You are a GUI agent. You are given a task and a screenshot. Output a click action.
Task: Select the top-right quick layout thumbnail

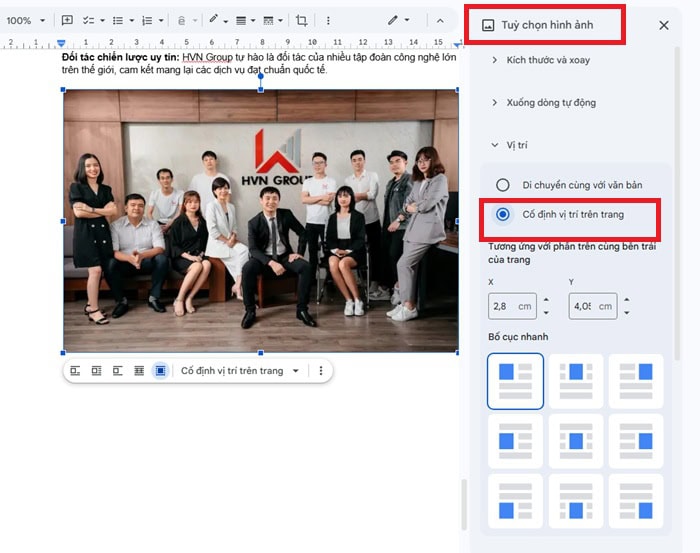point(636,381)
